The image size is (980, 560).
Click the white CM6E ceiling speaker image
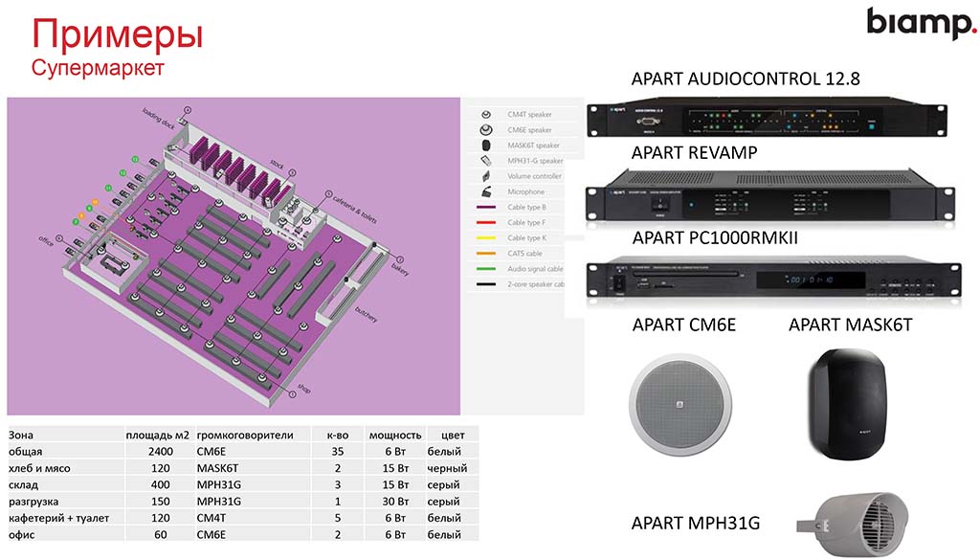(x=680, y=404)
